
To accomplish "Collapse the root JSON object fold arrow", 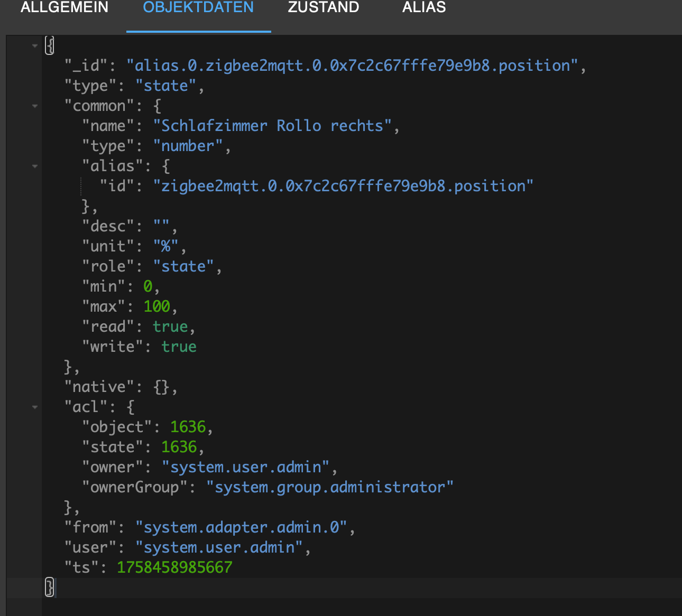I will coord(35,46).
